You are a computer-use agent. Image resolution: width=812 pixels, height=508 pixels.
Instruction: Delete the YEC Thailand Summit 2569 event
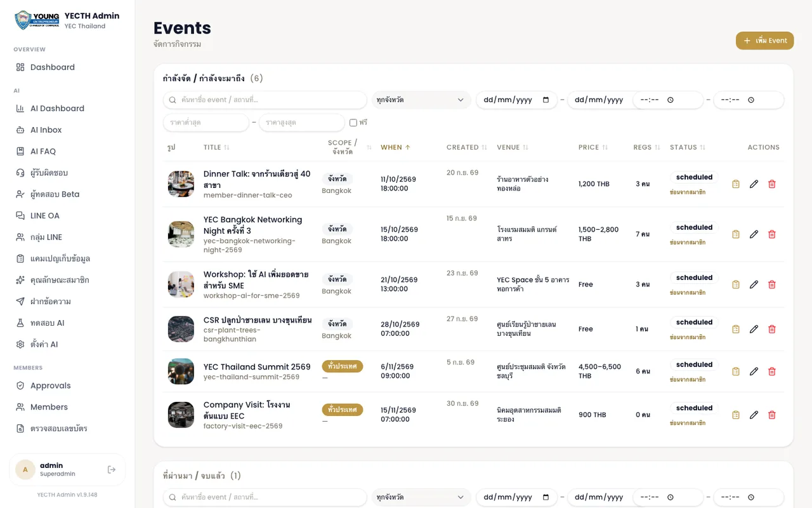point(772,371)
